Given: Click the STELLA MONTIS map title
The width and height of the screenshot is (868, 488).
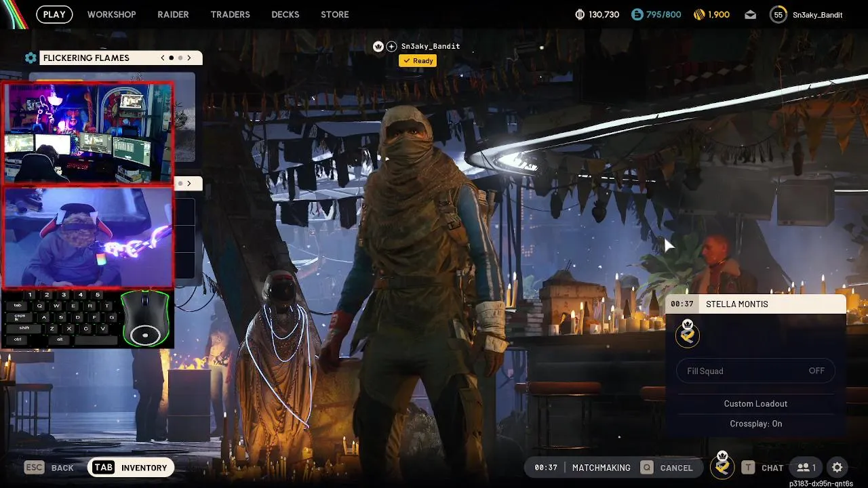Looking at the screenshot, I should click(737, 304).
